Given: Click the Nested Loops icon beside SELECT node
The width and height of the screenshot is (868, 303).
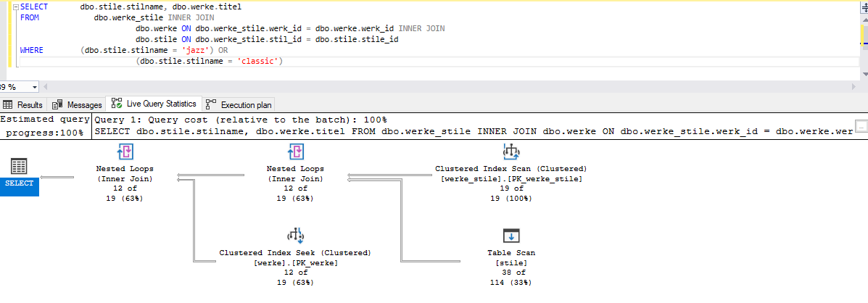Looking at the screenshot, I should point(125,151).
